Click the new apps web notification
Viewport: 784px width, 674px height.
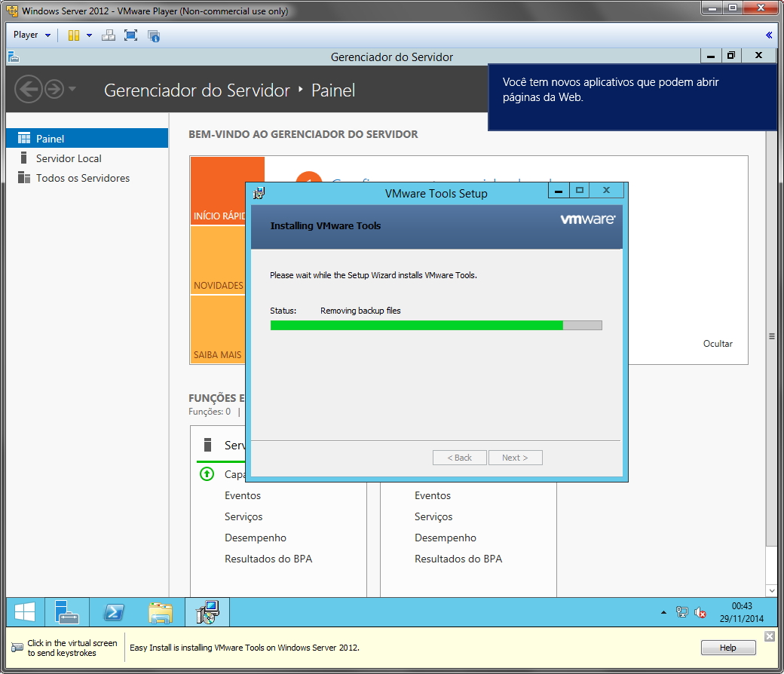point(632,97)
